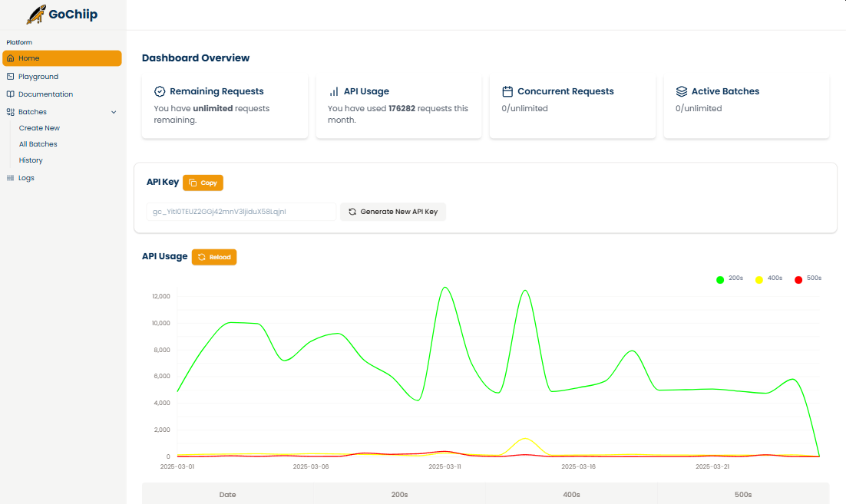This screenshot has width=846, height=504.
Task: Click the Home house icon in sidebar
Action: pos(10,58)
